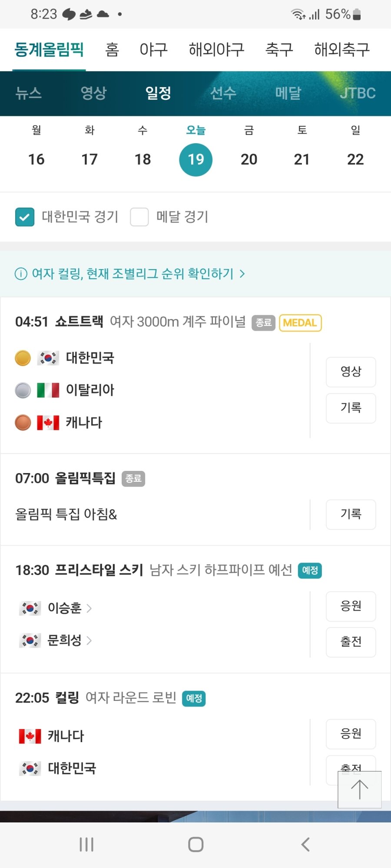
Task: Tap 응원 button for freestyle ski event
Action: 351,606
